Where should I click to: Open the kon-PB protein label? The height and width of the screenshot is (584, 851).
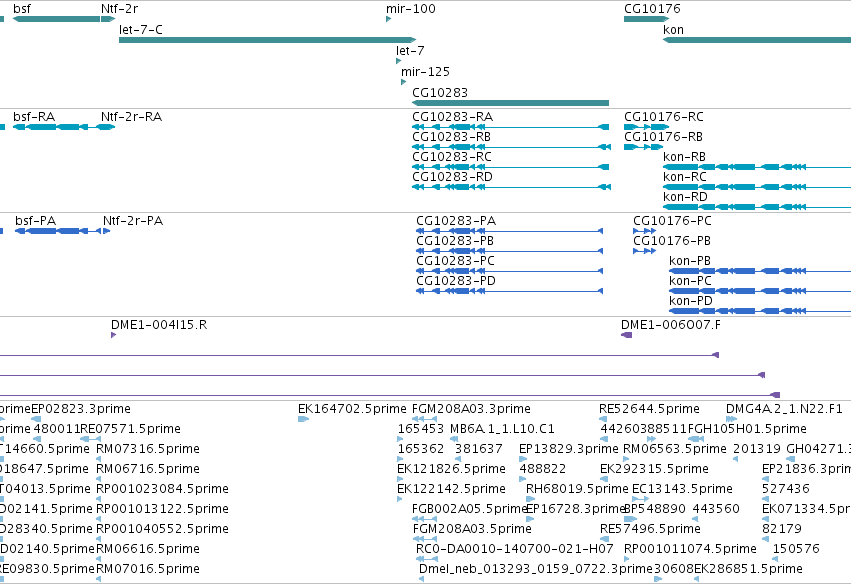coord(690,261)
